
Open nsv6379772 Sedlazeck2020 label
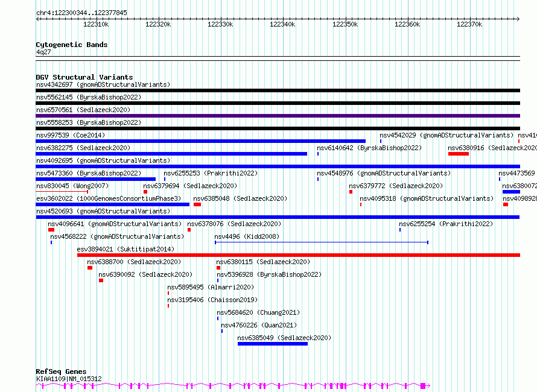coord(396,186)
